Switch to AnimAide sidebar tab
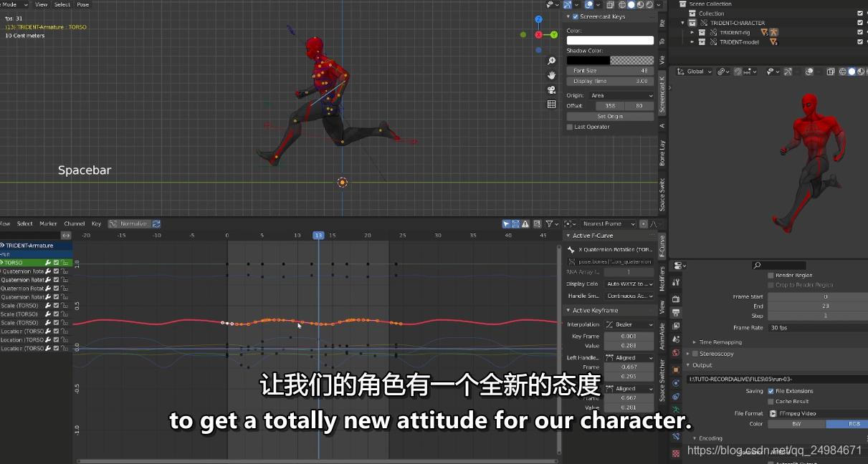The height and width of the screenshot is (464, 868). point(662,336)
